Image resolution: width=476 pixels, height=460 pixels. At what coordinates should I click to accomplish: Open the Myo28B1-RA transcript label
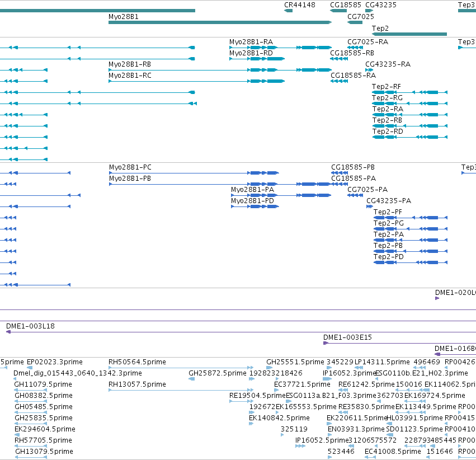(x=251, y=41)
